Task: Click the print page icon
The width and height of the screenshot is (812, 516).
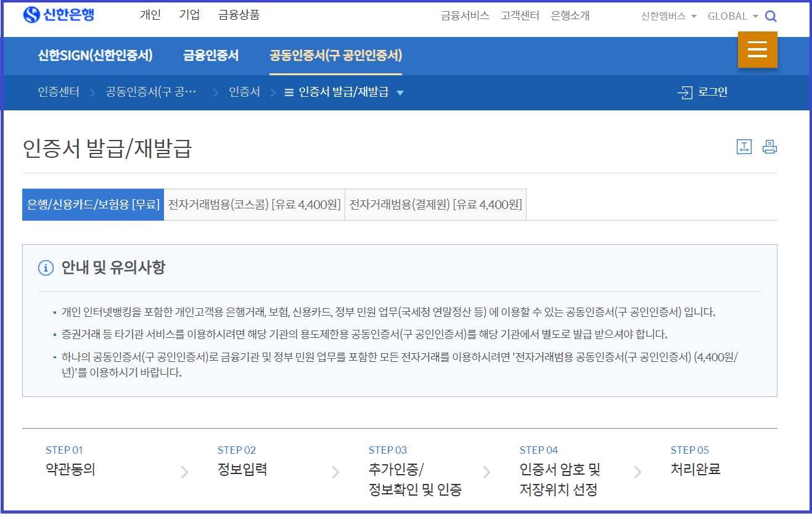Action: tap(769, 147)
